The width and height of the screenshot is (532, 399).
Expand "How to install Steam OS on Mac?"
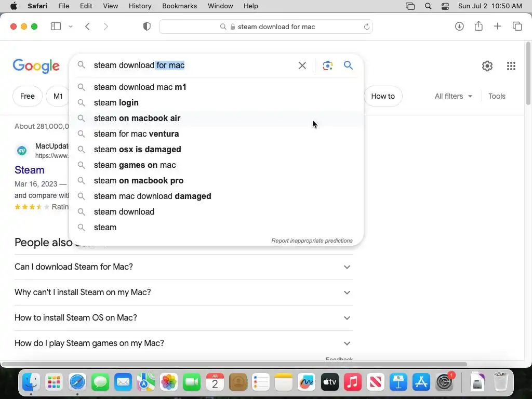(x=183, y=318)
